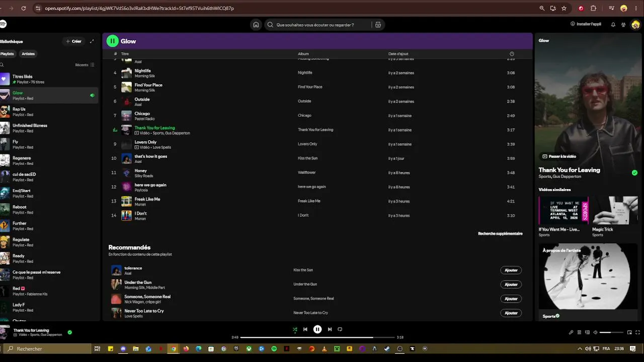The height and width of the screenshot is (362, 644).
Task: Toggle liked checkmark in bottom now-playing bar
Action: [70, 332]
